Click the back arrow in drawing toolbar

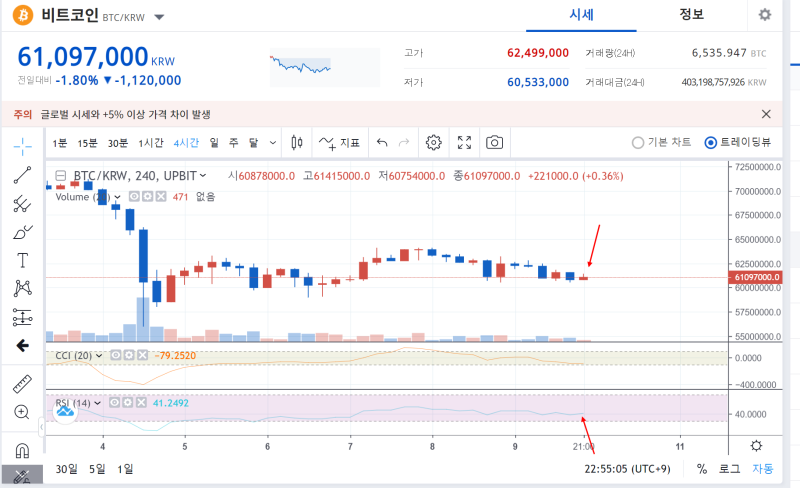point(22,346)
